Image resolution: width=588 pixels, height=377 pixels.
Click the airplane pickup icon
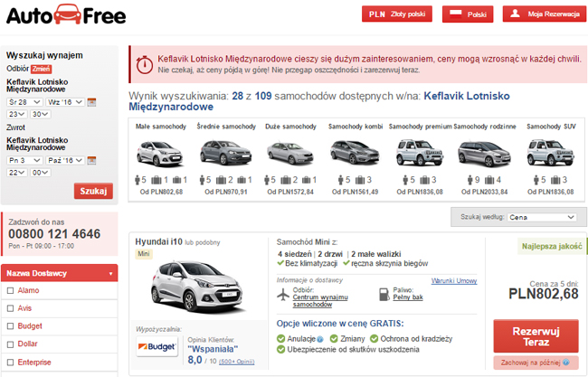283,295
